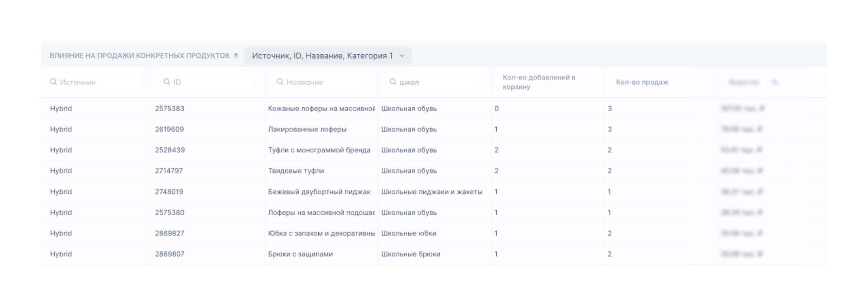Click the search icon in Источник filter
The image size is (868, 305).
(x=53, y=82)
